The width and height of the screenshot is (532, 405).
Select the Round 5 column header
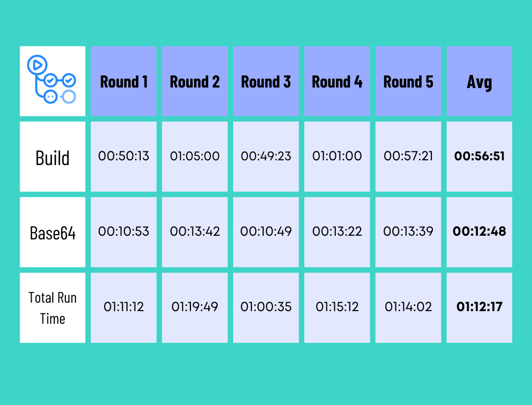pyautogui.click(x=408, y=81)
